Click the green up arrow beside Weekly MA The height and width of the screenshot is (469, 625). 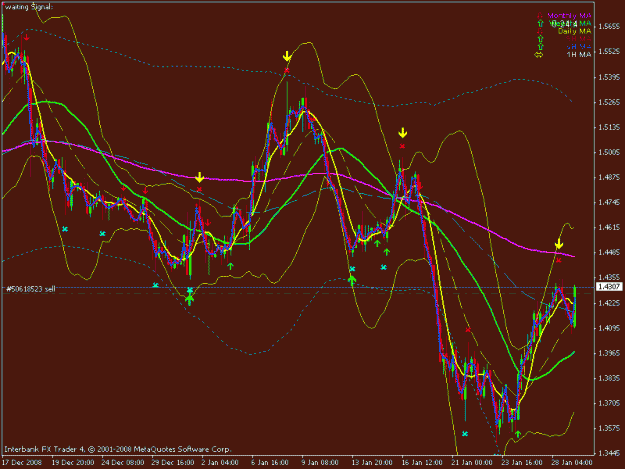[x=540, y=24]
